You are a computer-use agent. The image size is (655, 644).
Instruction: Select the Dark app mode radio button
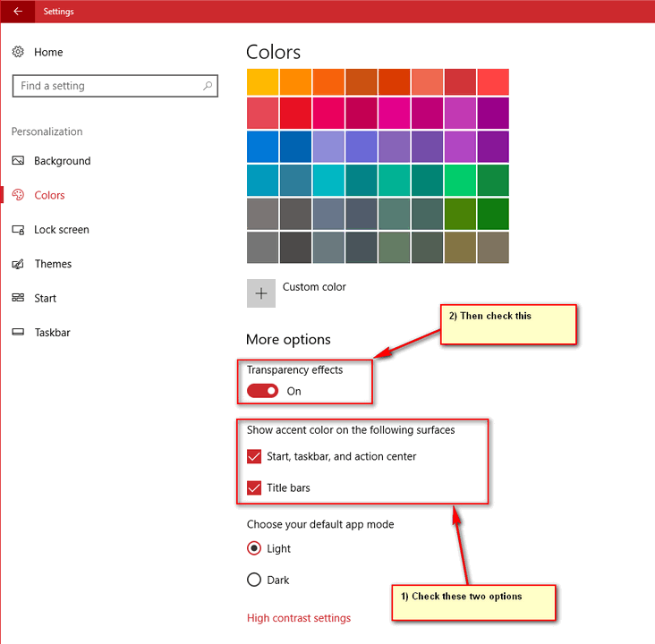[x=254, y=580]
